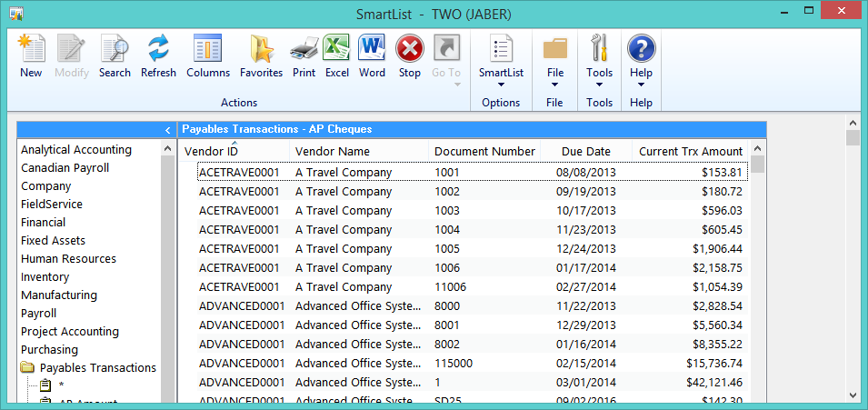The width and height of the screenshot is (868, 410).
Task: Select Manufacturing in the tree
Action: click(x=59, y=295)
